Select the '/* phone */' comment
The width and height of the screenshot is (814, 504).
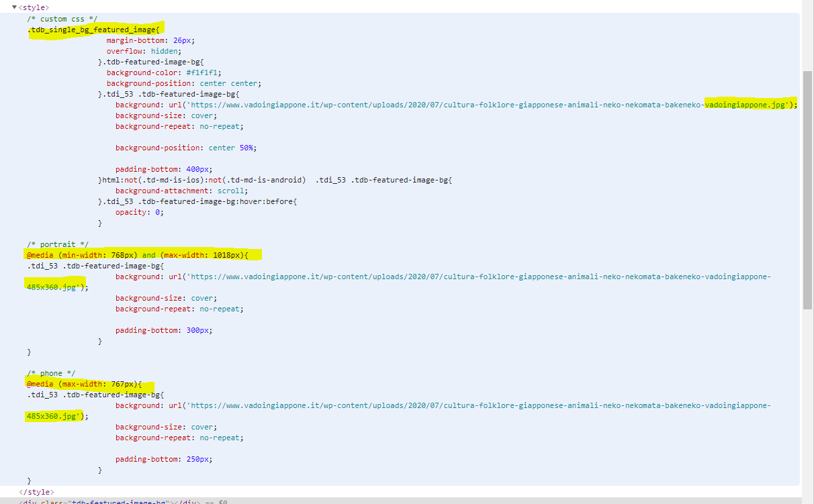coord(51,373)
